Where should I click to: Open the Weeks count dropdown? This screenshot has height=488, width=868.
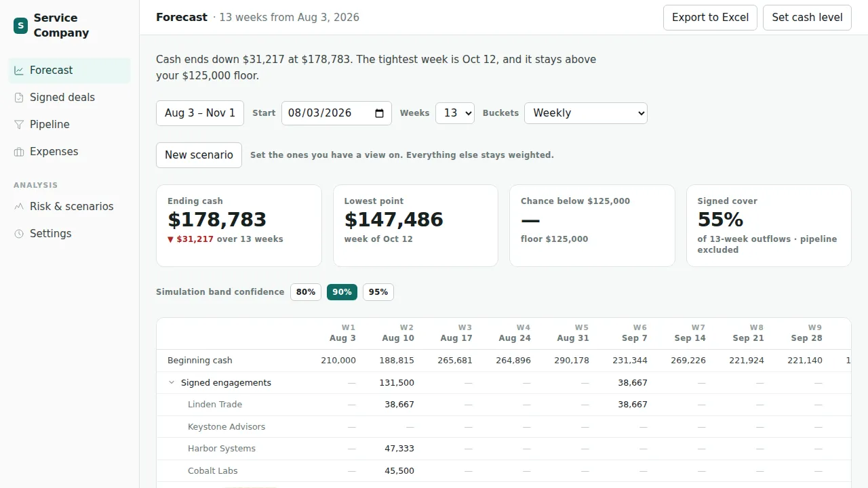tap(454, 113)
